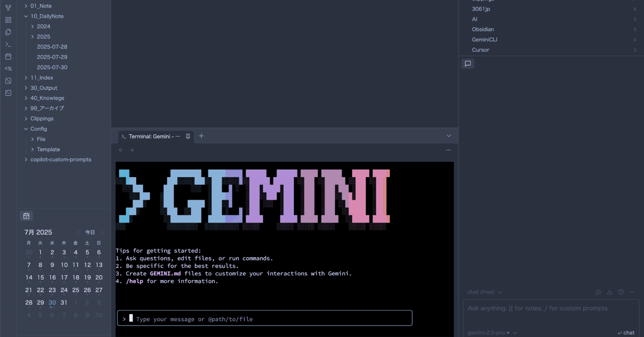Select the random note dice icon
Viewport: 644px width, 337px height.
pos(8,80)
